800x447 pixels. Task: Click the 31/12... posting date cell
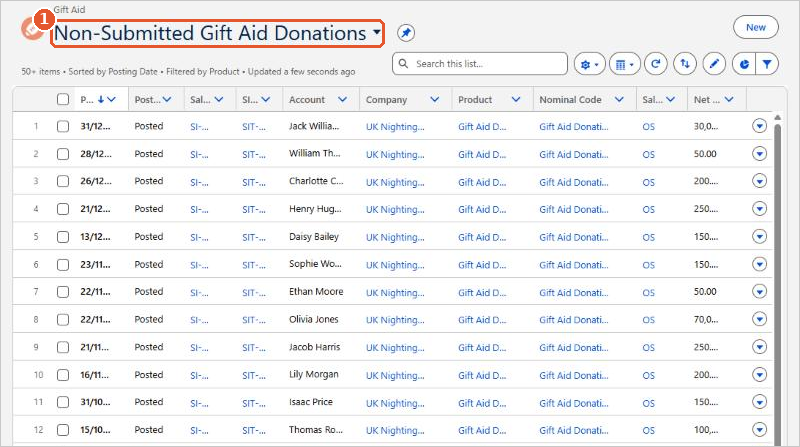(x=95, y=126)
